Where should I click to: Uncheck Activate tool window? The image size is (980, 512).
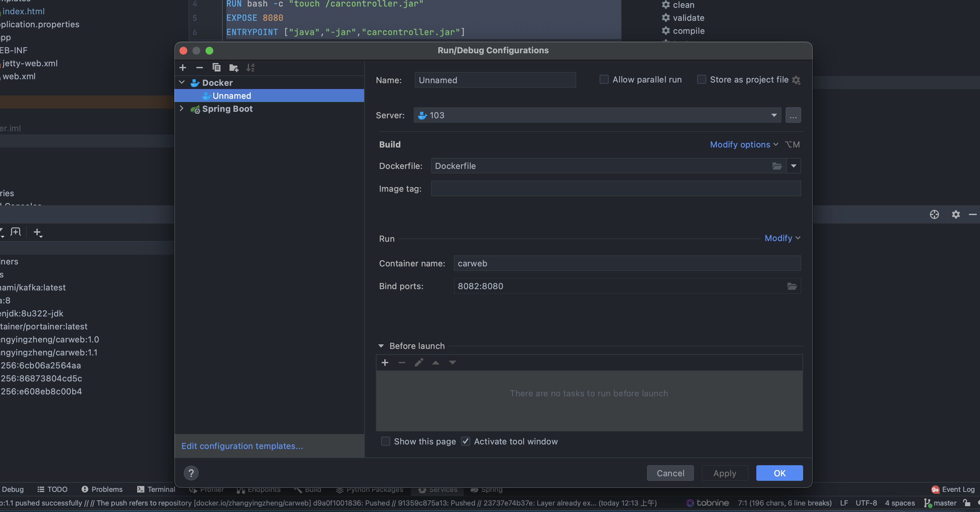465,441
